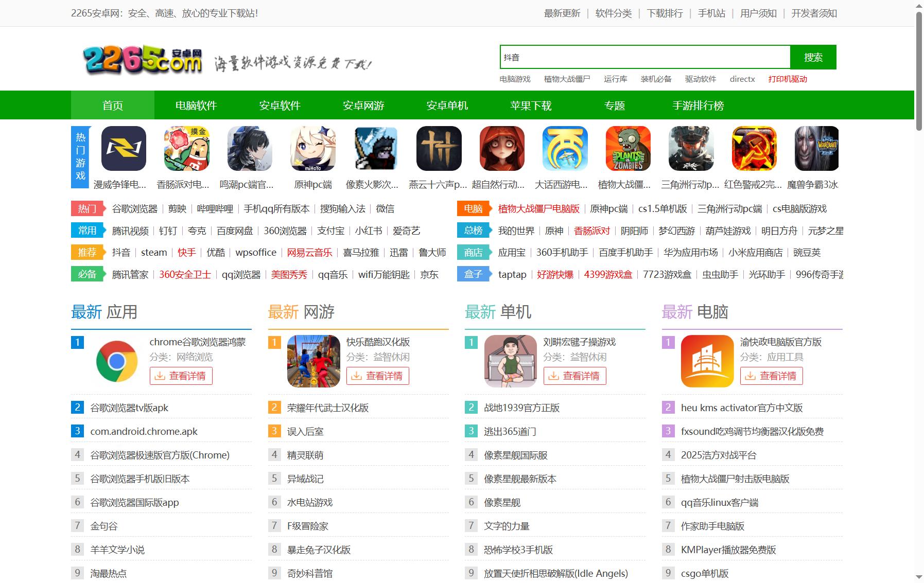Open the 开发者须知 top link
Screen dimensions: 924x583
(814, 13)
